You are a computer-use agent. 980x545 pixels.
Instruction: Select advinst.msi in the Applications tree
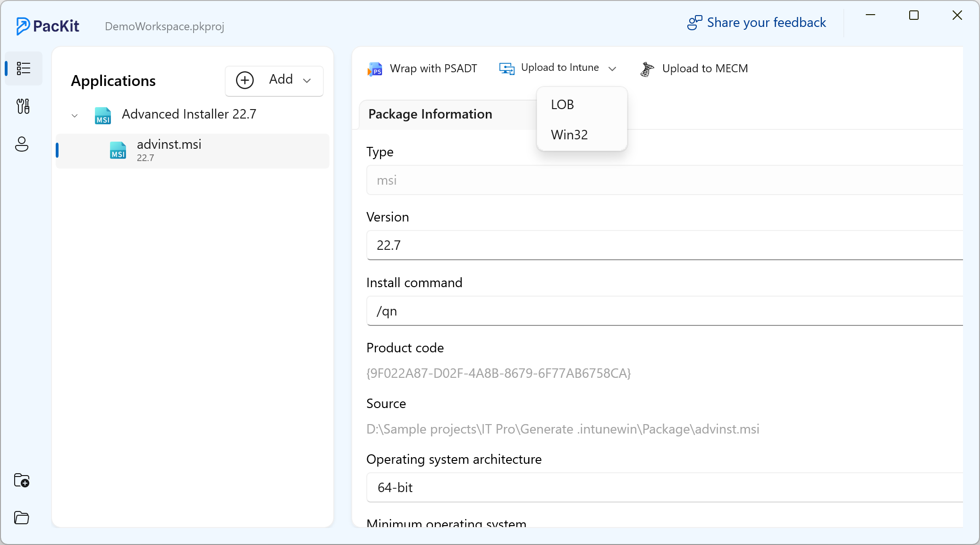click(193, 151)
